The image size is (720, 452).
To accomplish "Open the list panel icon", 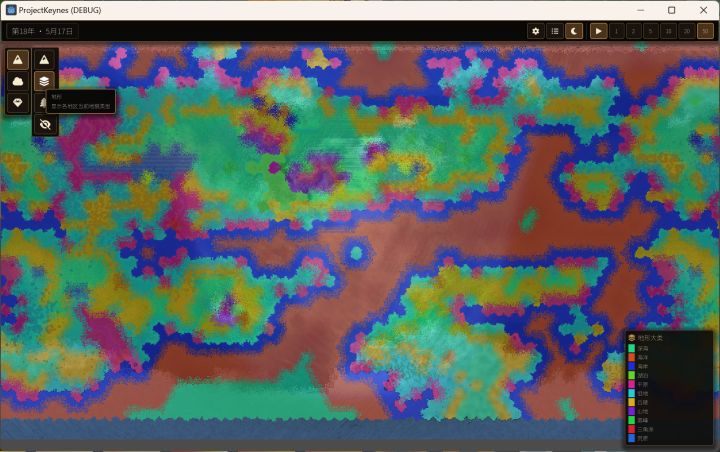I will pos(555,31).
